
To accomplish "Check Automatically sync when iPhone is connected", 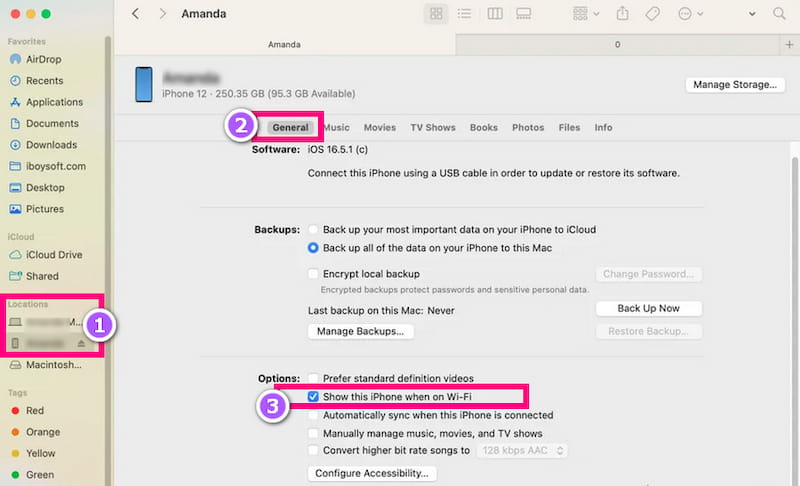I will point(313,415).
